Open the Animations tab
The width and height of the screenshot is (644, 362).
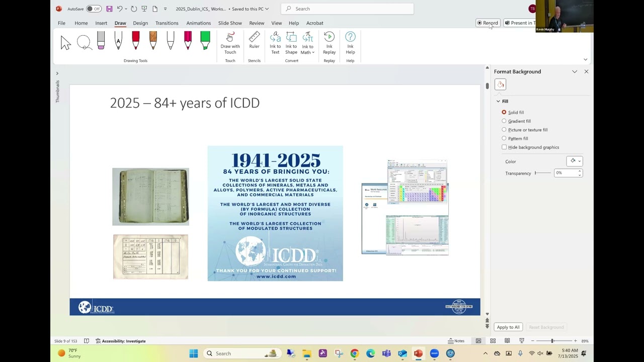[x=199, y=23]
